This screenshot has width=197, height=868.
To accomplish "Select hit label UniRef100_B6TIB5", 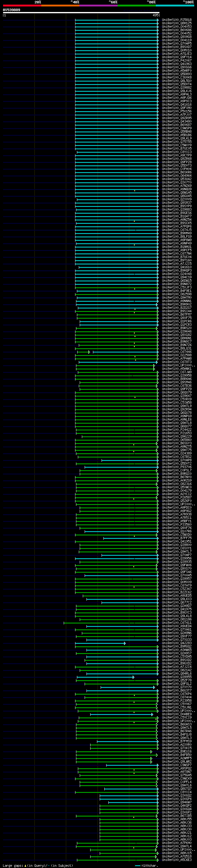I will [177, 815].
